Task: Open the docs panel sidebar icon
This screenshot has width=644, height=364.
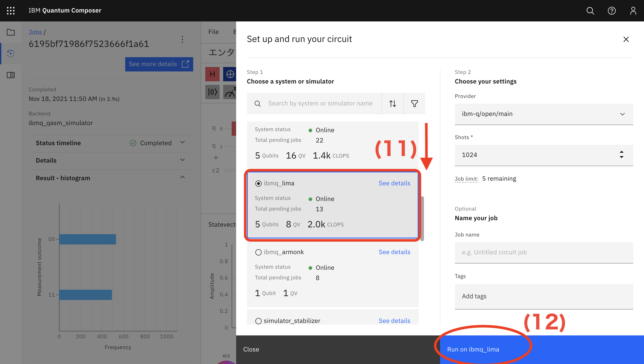Action: (11, 75)
